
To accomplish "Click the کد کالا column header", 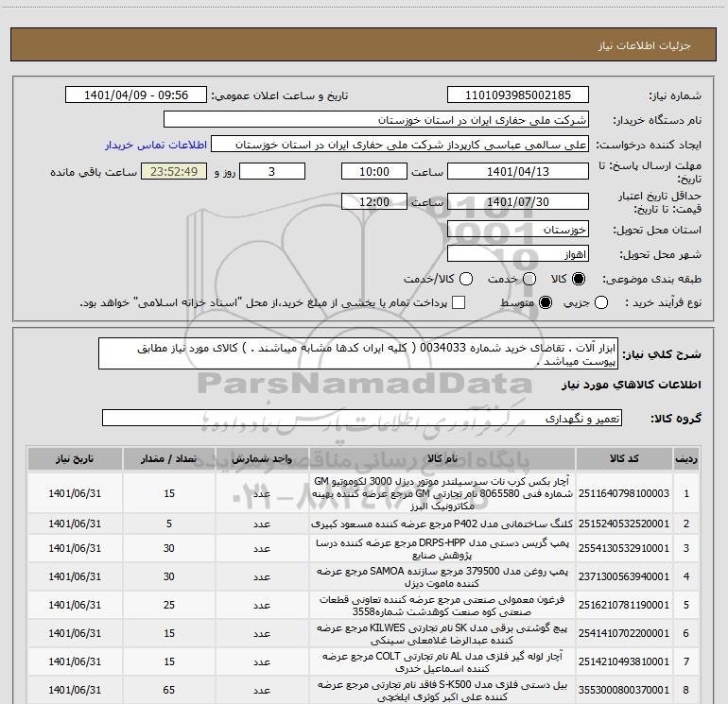I will pyautogui.click(x=624, y=458).
